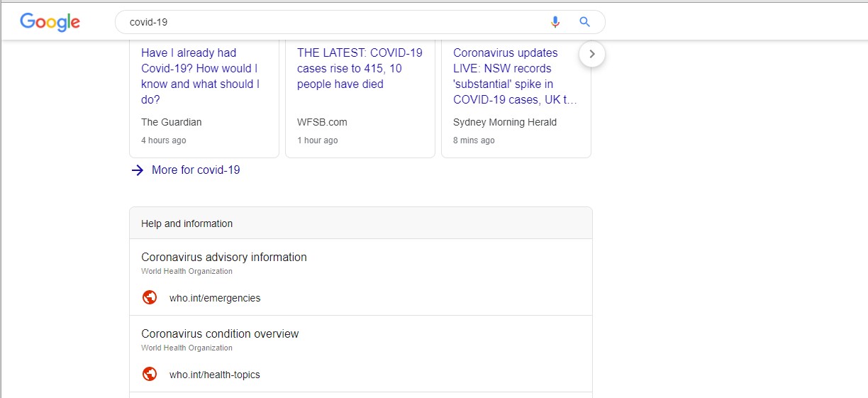Open More for covid-19 link
868x398 pixels.
(196, 170)
